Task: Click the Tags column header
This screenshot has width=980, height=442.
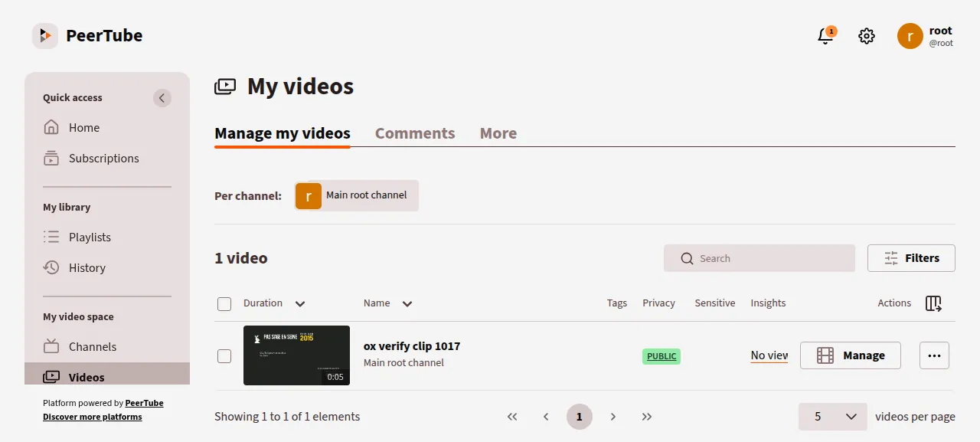Action: pos(617,303)
